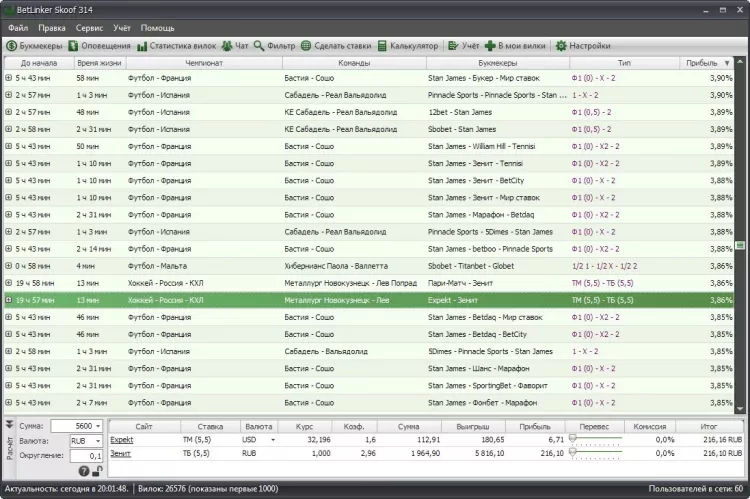The image size is (750, 499).
Task: Open the Учёт menu in menu bar
Action: (122, 28)
